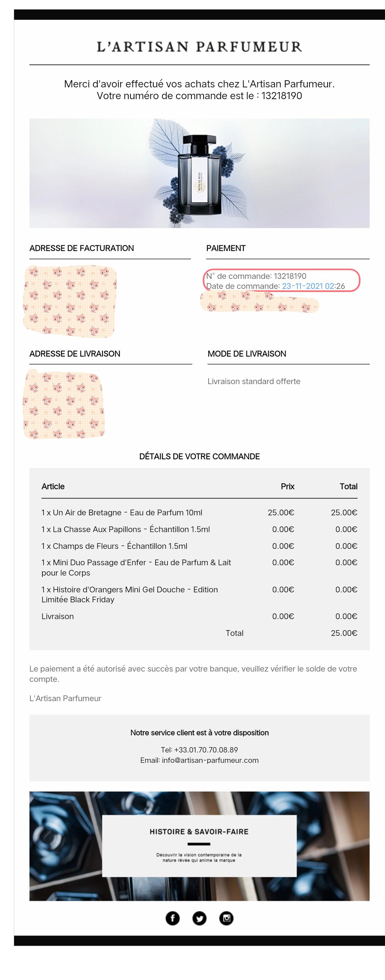Open the Histoire & Savoir-Faire banner
The height and width of the screenshot is (980, 385).
point(199,846)
